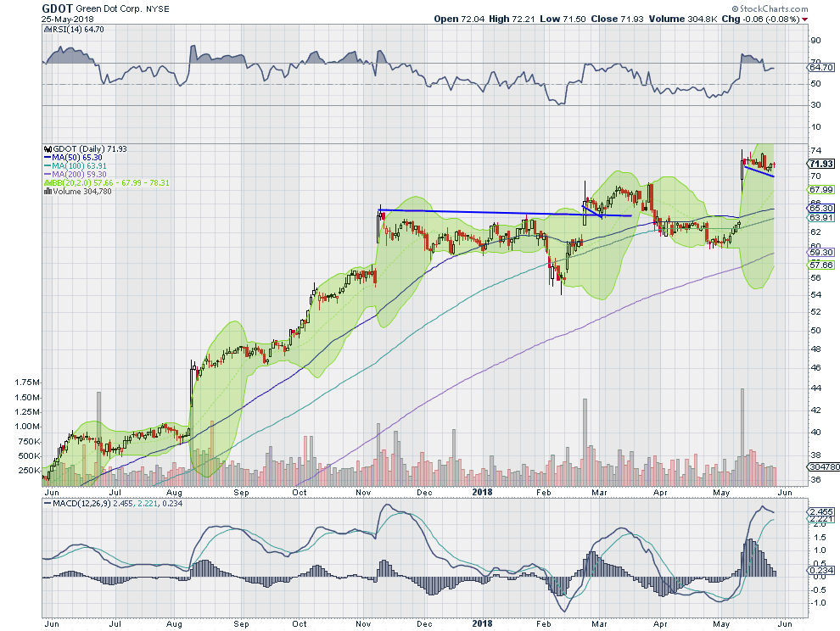Click the 44 price axis label
The height and width of the screenshot is (631, 840).
coord(815,388)
